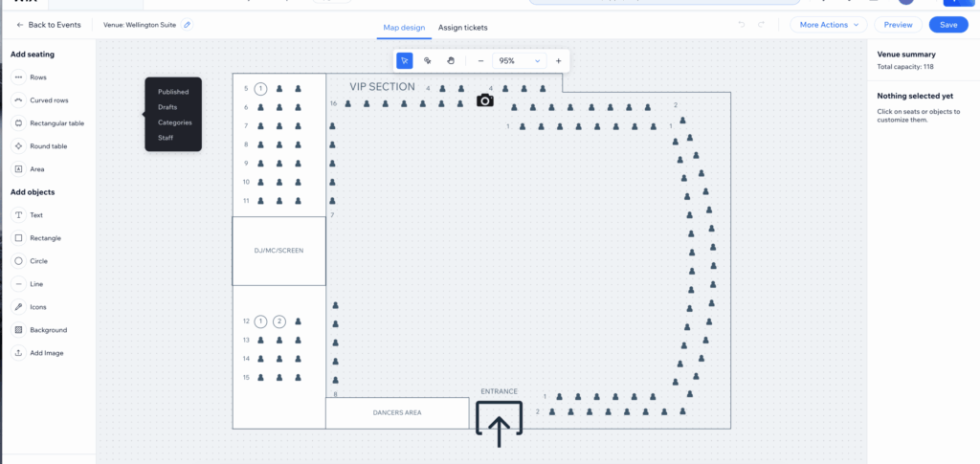Activate the hand pan tool
980x464 pixels.
(452, 60)
